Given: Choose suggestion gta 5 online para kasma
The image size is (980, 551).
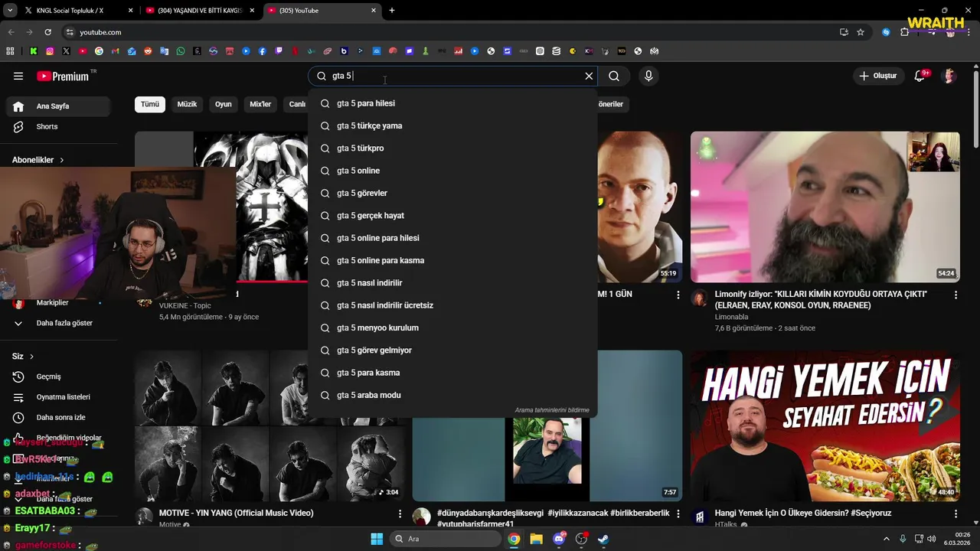Looking at the screenshot, I should tap(452, 260).
